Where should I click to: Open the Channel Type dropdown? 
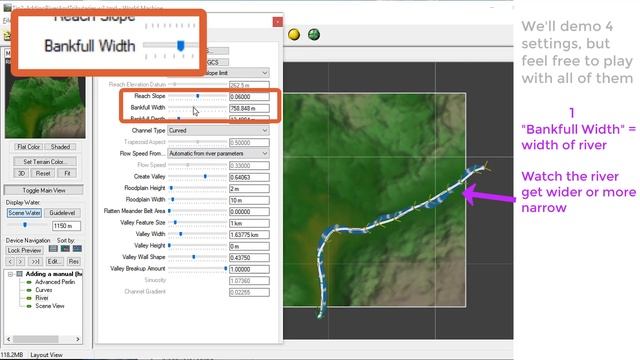pyautogui.click(x=218, y=131)
